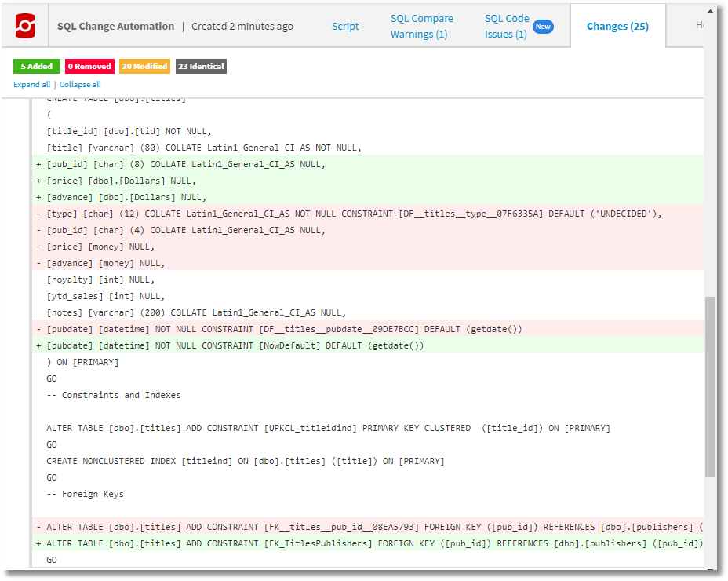Click the CREATE NONCLUSTERED INDEX [titleind] line

click(x=368, y=462)
